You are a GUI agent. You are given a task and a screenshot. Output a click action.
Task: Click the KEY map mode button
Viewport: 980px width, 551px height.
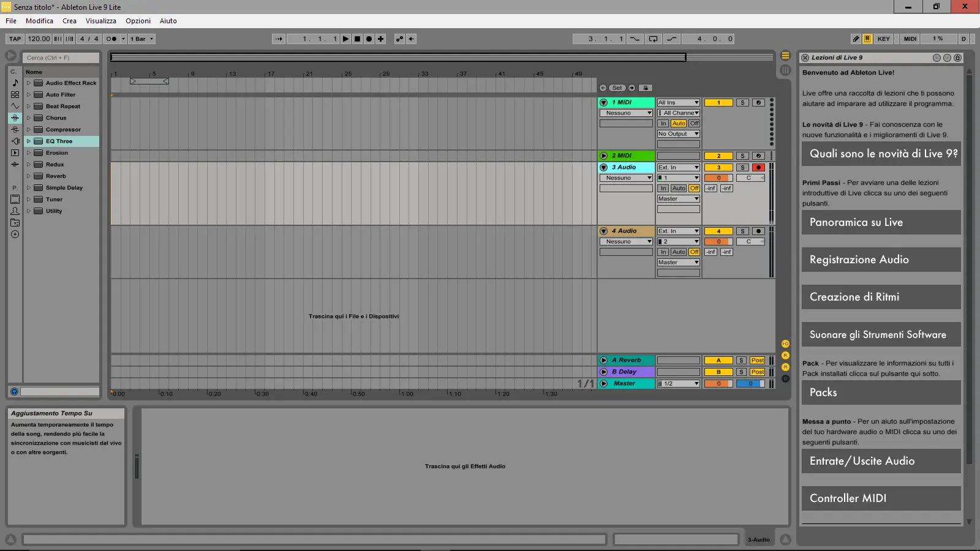(883, 39)
